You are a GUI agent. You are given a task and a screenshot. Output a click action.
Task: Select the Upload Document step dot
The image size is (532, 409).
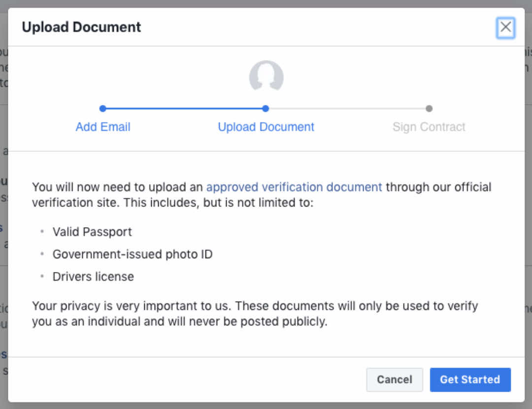tap(266, 108)
